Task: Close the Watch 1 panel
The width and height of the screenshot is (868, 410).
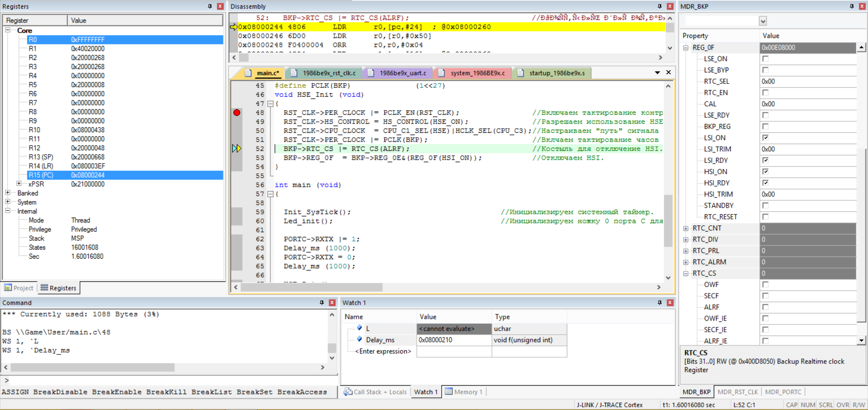Action: 670,303
